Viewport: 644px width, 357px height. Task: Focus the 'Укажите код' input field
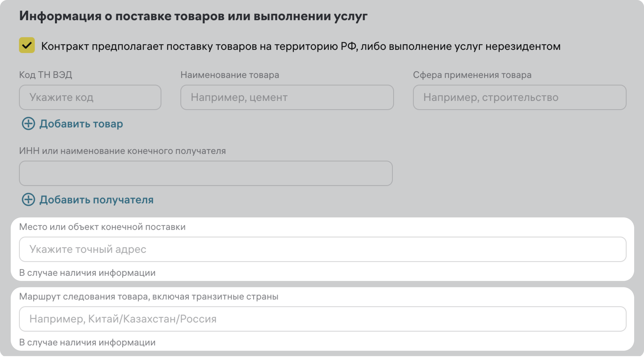[90, 97]
